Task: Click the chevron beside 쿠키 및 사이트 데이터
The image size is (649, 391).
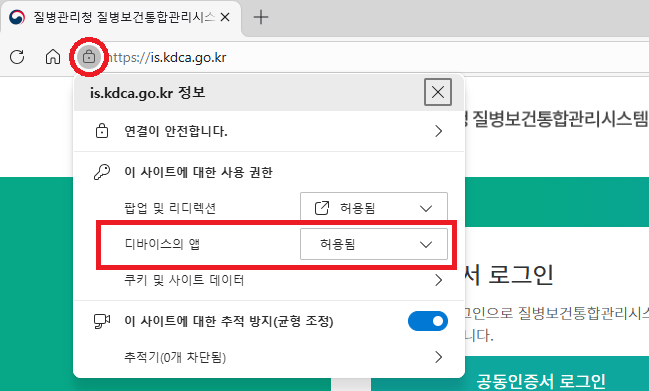Action: coord(438,280)
